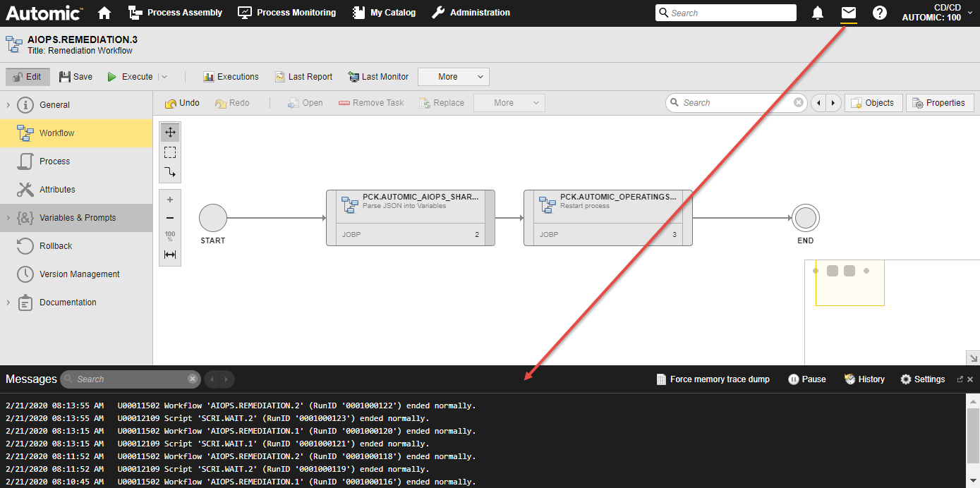Collapse the overview minimap corner arrow

click(972, 358)
